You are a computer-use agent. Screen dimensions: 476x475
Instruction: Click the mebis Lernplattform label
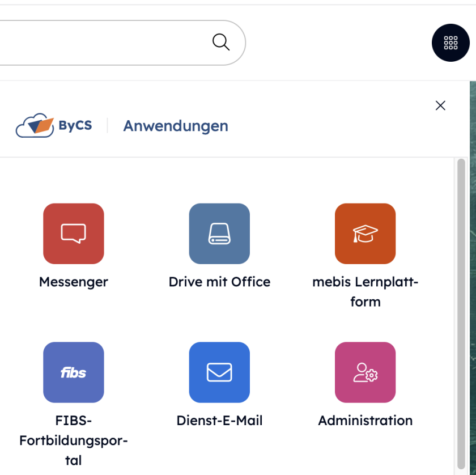coord(365,291)
